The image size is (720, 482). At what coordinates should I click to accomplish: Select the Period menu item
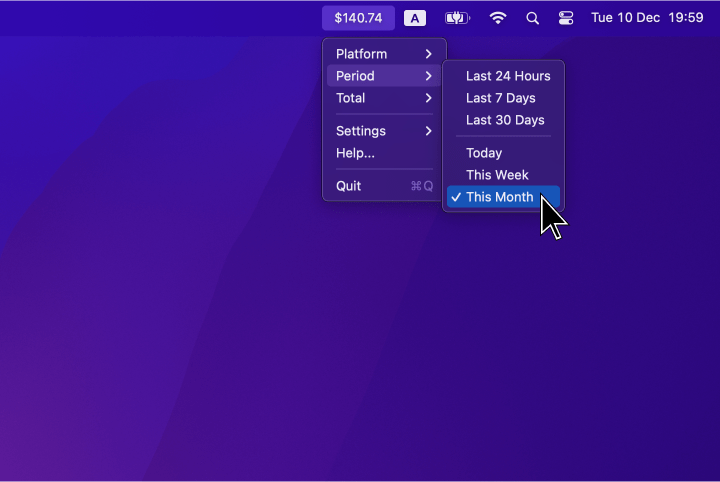tap(384, 76)
